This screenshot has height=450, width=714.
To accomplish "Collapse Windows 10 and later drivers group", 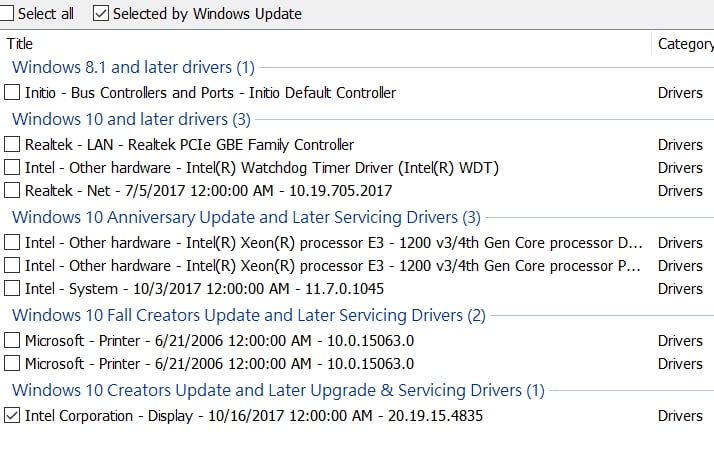I will pyautogui.click(x=131, y=119).
